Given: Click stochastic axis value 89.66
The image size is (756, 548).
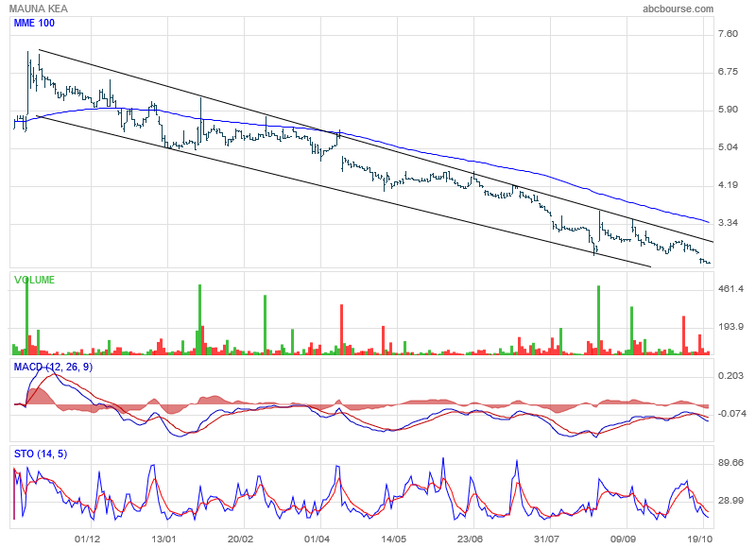Looking at the screenshot, I should coord(730,463).
